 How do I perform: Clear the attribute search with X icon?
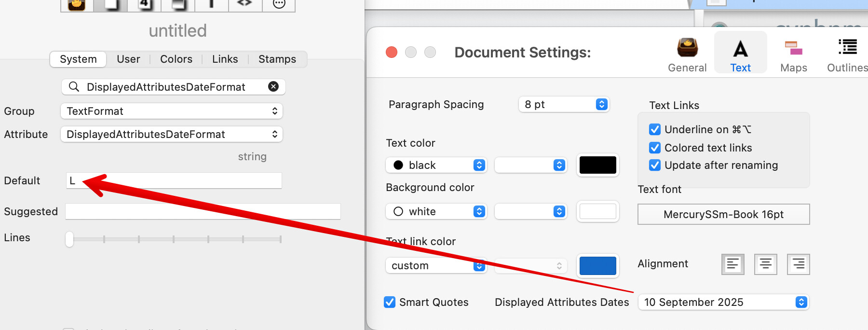[x=273, y=87]
